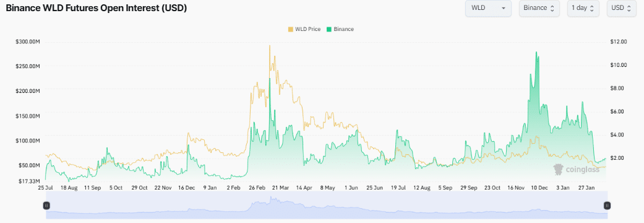
Task: Click the 26 Feb date axis label
Action: point(257,188)
